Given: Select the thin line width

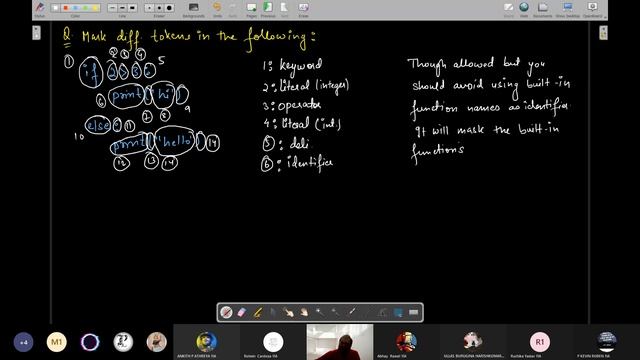Looking at the screenshot, I should pyautogui.click(x=112, y=8).
